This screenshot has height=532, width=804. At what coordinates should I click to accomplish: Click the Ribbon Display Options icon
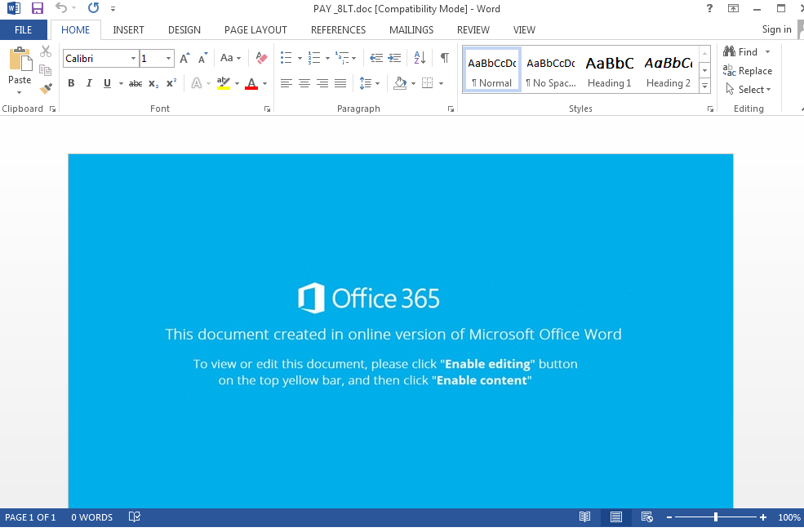point(733,8)
